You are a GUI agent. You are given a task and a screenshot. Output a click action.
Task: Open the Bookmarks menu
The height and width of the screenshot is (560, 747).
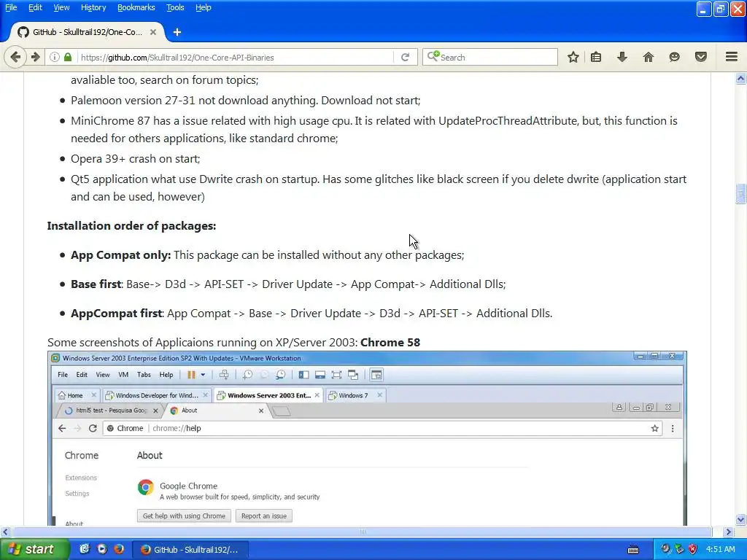[136, 7]
